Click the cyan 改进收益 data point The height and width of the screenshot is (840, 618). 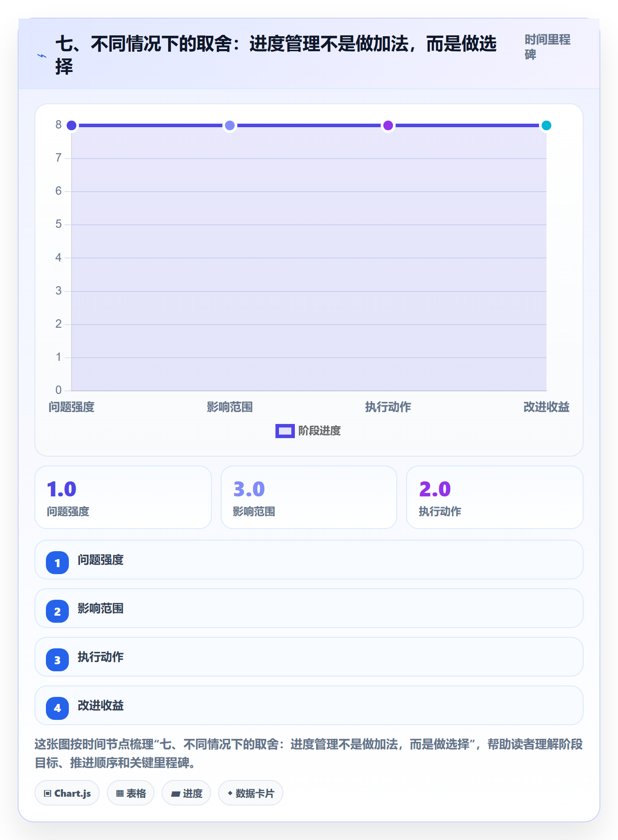coord(546,125)
